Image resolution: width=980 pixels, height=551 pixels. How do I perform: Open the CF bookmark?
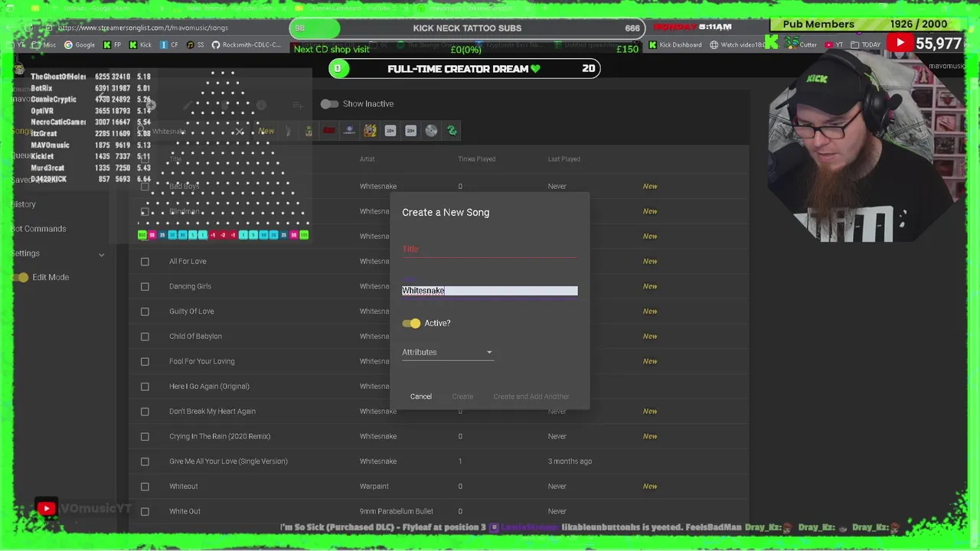[x=169, y=44]
